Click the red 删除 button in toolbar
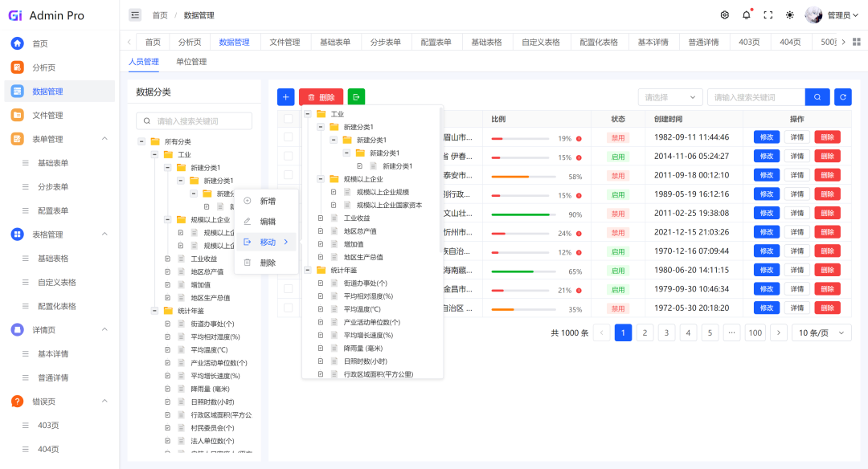The image size is (868, 469). tap(321, 97)
